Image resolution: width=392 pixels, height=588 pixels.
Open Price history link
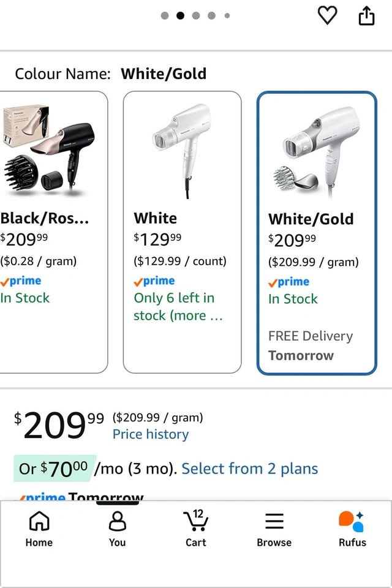(x=151, y=434)
